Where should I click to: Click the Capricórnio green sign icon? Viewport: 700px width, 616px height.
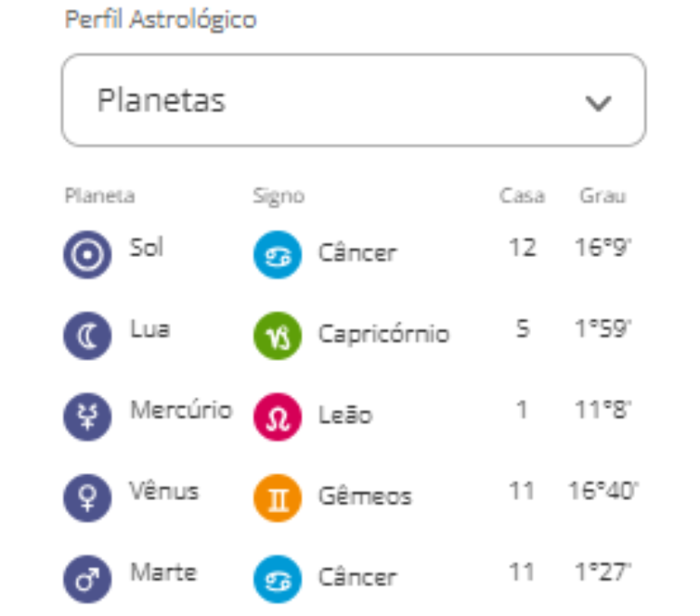[x=276, y=336]
